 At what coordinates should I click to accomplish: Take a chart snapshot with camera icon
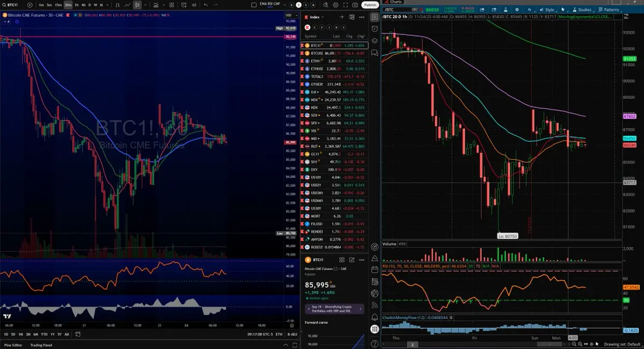point(355,5)
